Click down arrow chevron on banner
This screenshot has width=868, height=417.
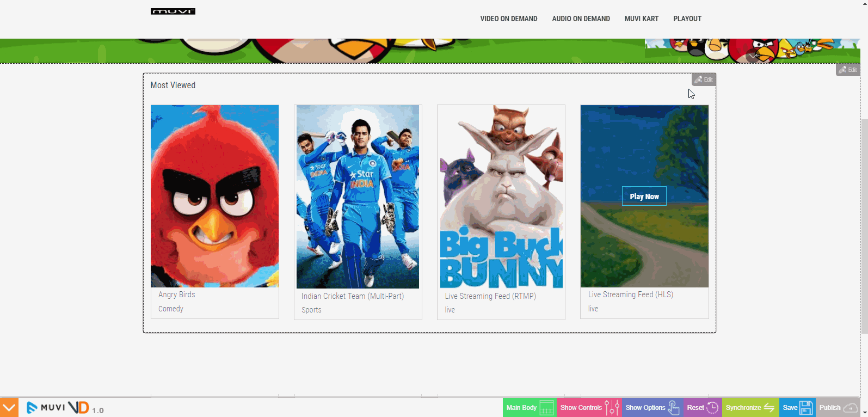(x=753, y=56)
